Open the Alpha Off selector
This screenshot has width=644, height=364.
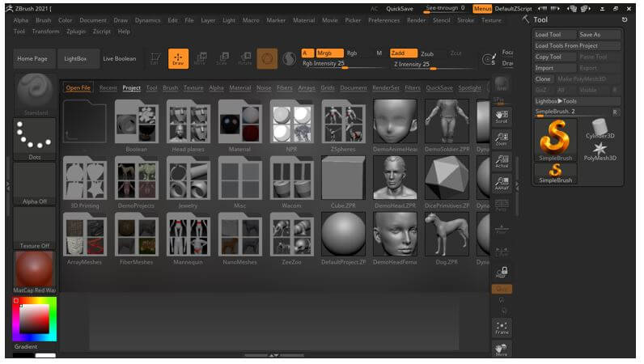point(35,184)
